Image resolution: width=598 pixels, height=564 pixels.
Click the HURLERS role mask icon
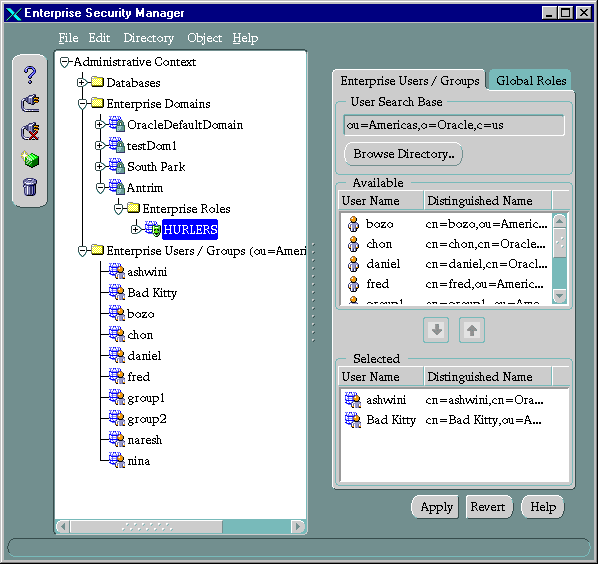(x=153, y=229)
